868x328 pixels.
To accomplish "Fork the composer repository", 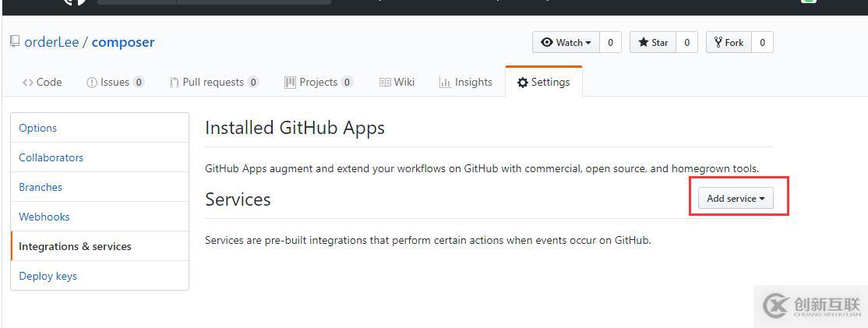I will [729, 43].
